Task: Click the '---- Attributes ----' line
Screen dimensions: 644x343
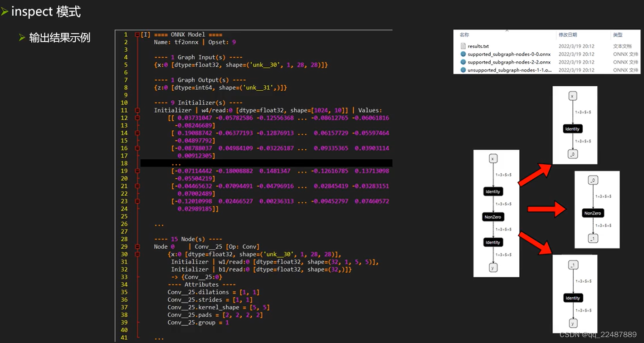Action: click(202, 284)
